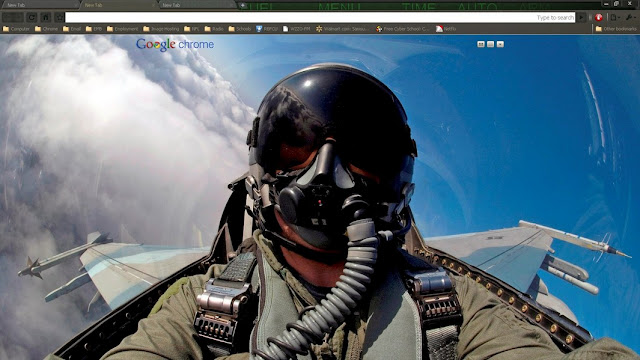The image size is (640, 360).
Task: Close the active middle New Tab tab
Action: click(153, 5)
